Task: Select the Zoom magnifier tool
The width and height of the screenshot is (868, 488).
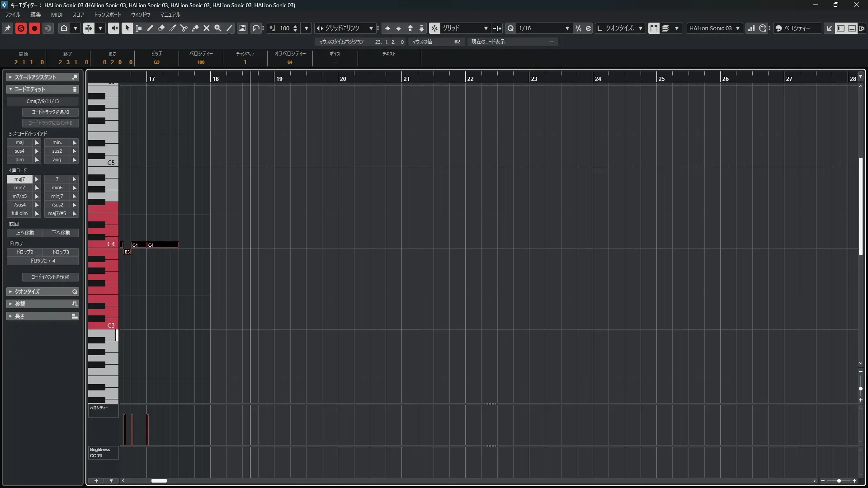Action: point(218,28)
